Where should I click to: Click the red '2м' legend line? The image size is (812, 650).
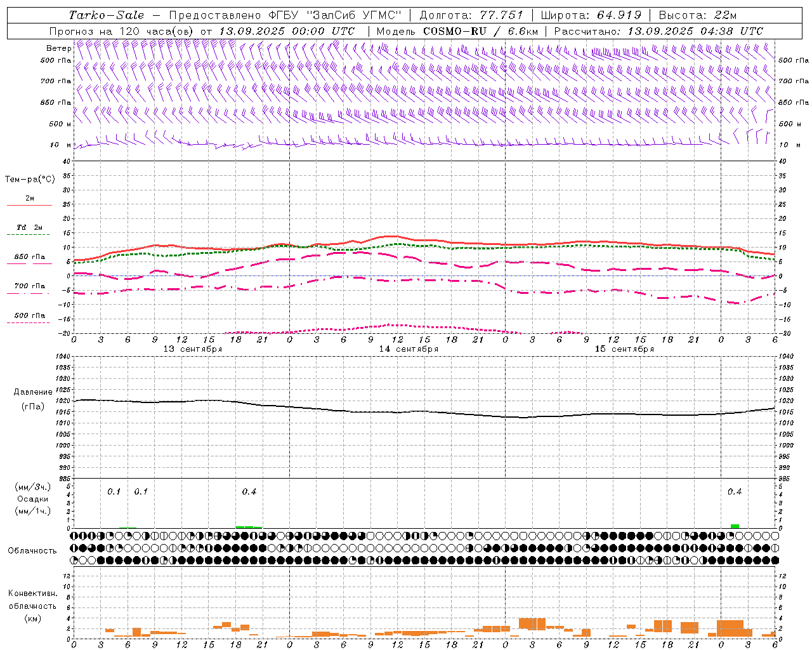pos(29,205)
